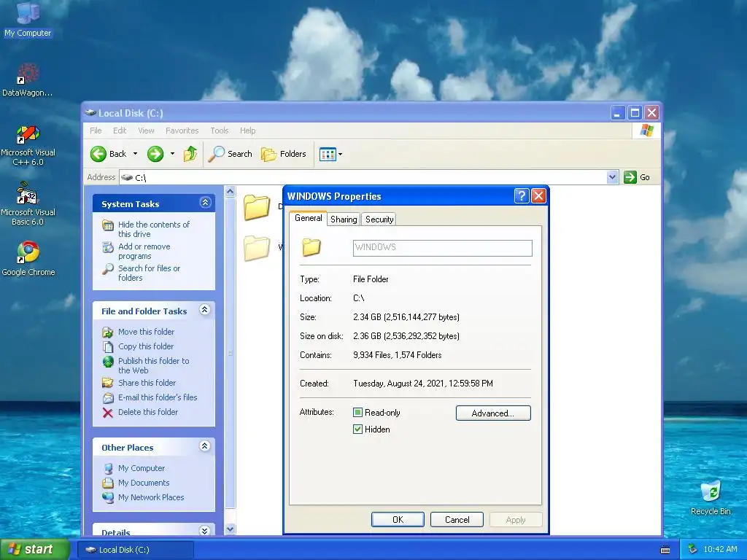Open the Forward history dropdown arrow
This screenshot has height=560, width=747.
(x=172, y=154)
